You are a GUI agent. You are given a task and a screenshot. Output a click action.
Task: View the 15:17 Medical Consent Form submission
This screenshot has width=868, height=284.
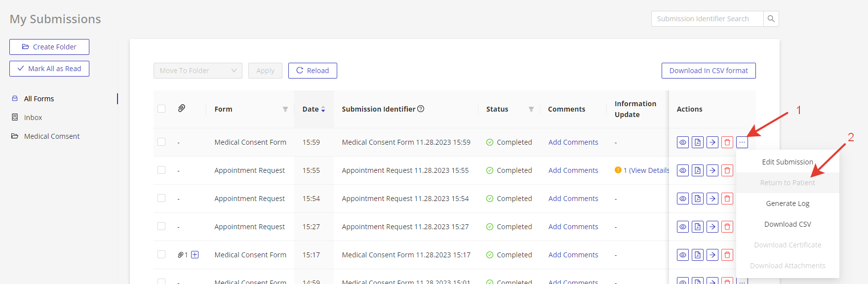coord(682,255)
